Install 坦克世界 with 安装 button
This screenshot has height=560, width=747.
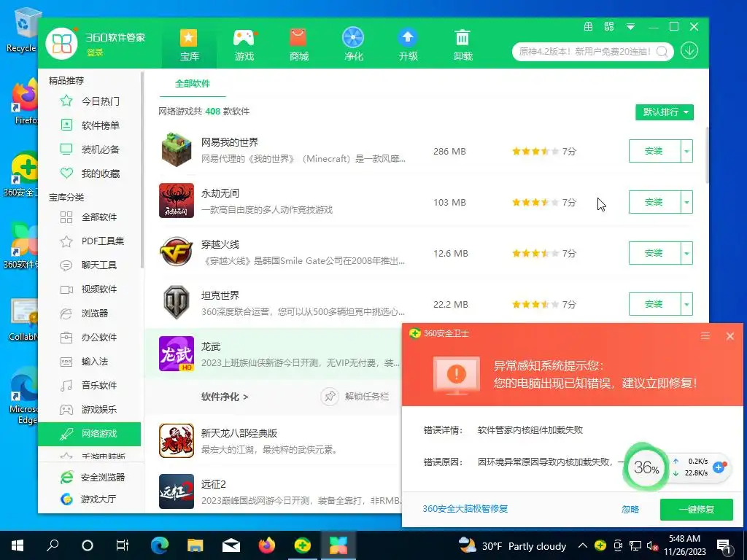tap(654, 304)
